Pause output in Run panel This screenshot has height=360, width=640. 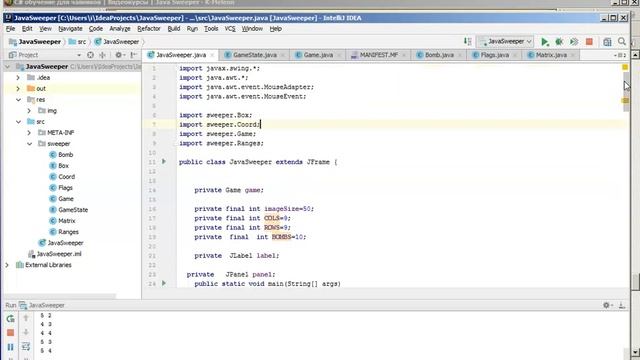[11, 347]
